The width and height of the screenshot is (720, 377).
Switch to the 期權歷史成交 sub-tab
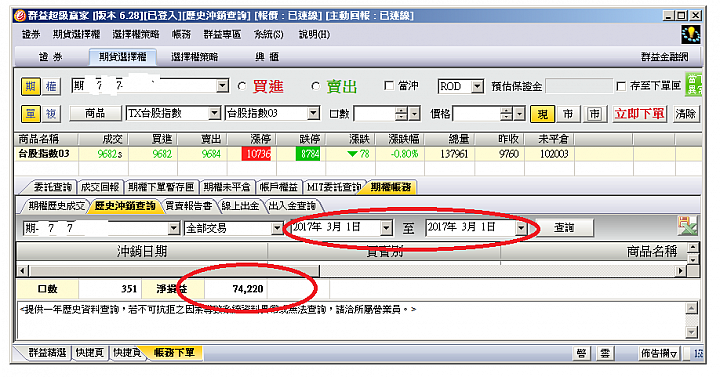tap(56, 206)
